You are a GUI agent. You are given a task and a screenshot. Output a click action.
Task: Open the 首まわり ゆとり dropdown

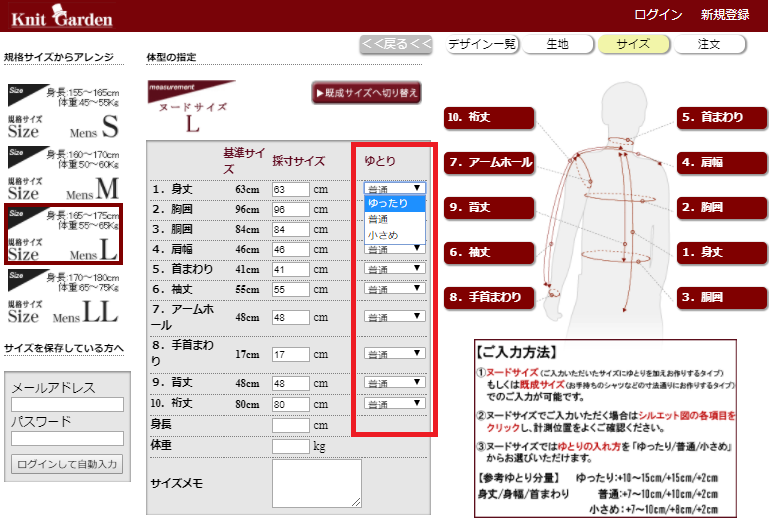click(394, 269)
